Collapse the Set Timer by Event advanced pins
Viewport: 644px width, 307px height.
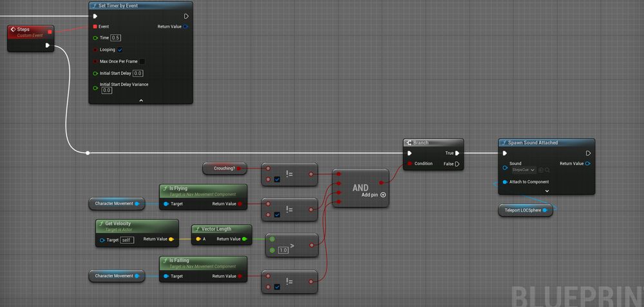point(141,100)
